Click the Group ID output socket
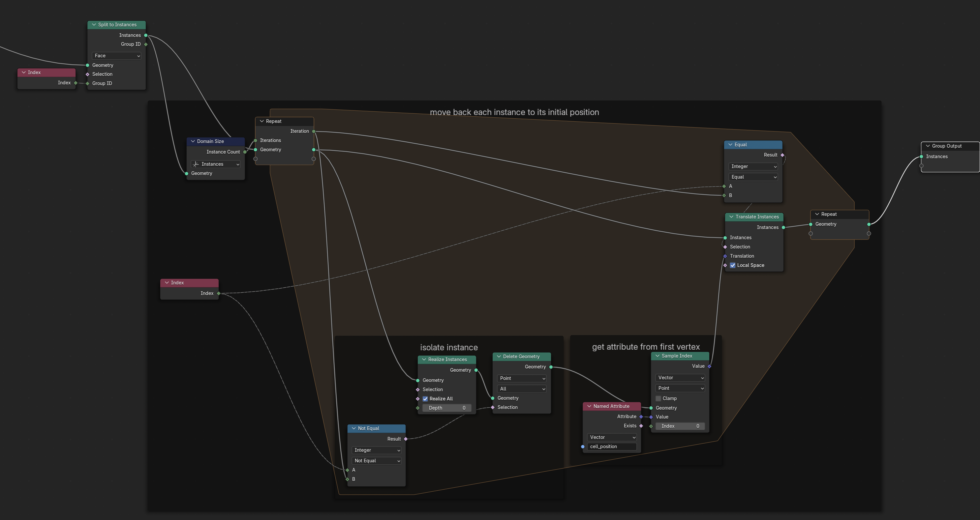Screen dimensions: 980x520 (x=146, y=44)
